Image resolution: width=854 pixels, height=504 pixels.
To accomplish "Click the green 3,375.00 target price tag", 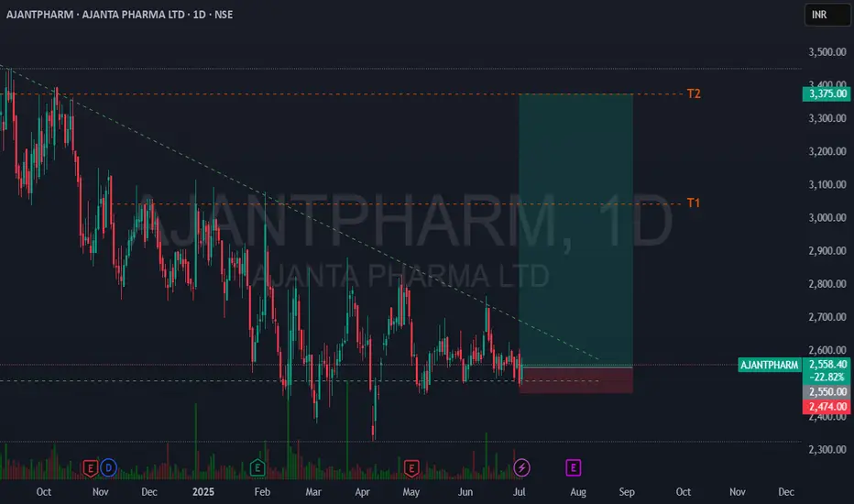I will click(827, 93).
